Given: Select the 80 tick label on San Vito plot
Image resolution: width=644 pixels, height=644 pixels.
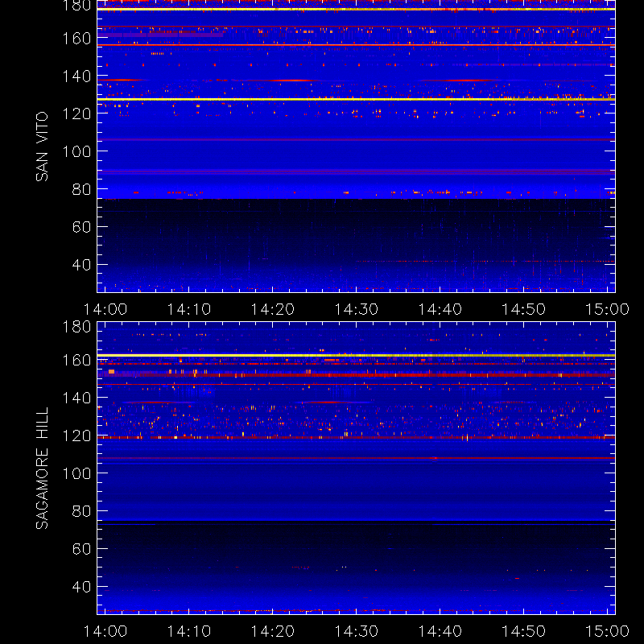Looking at the screenshot, I should tap(81, 189).
